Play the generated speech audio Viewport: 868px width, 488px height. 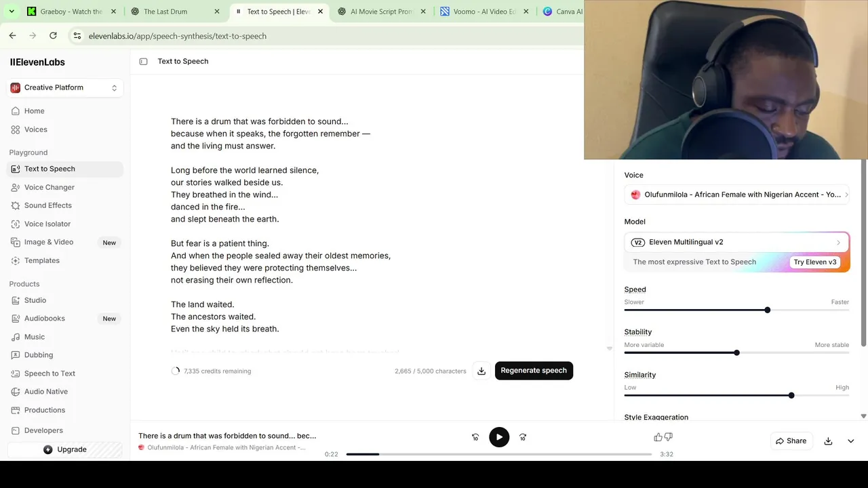point(499,437)
